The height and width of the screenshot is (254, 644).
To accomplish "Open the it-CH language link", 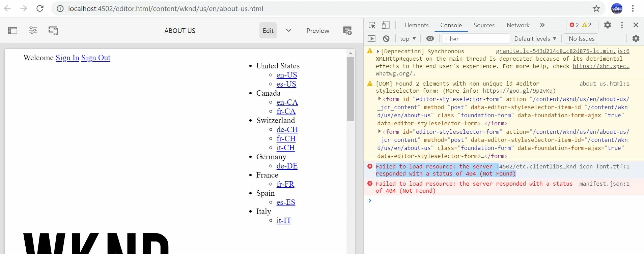I will [286, 148].
